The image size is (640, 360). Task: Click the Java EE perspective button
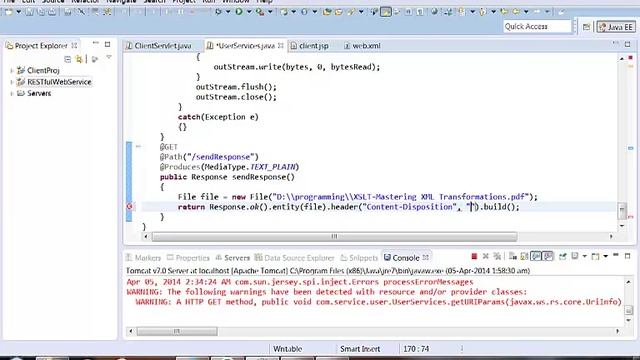tap(616, 27)
